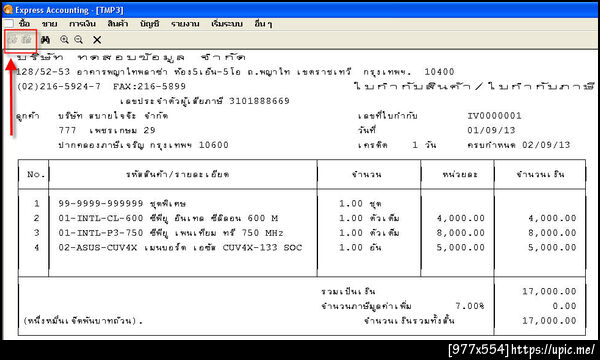Click the Express Accounting title bar icon
Screen dimensions: 600x360
click(8, 10)
